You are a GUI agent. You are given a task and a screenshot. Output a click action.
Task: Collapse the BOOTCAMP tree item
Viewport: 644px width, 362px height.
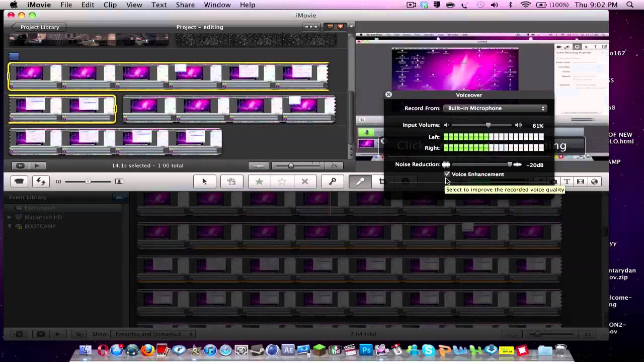(10, 226)
